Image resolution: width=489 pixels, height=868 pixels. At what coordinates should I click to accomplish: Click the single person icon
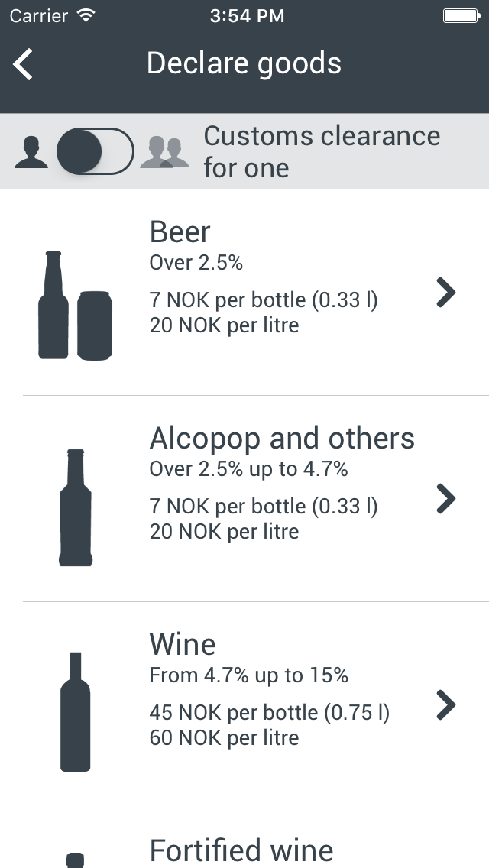coord(31,152)
